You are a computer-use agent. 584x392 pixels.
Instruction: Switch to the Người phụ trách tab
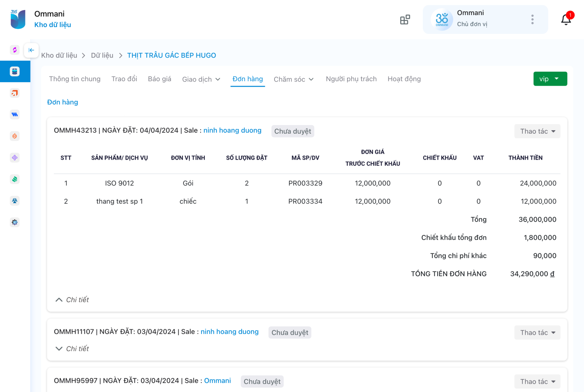pos(351,79)
